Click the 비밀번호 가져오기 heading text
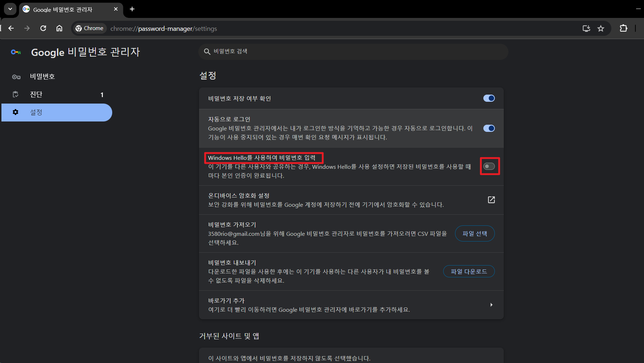Screen dimensions: 644x363 (232, 225)
